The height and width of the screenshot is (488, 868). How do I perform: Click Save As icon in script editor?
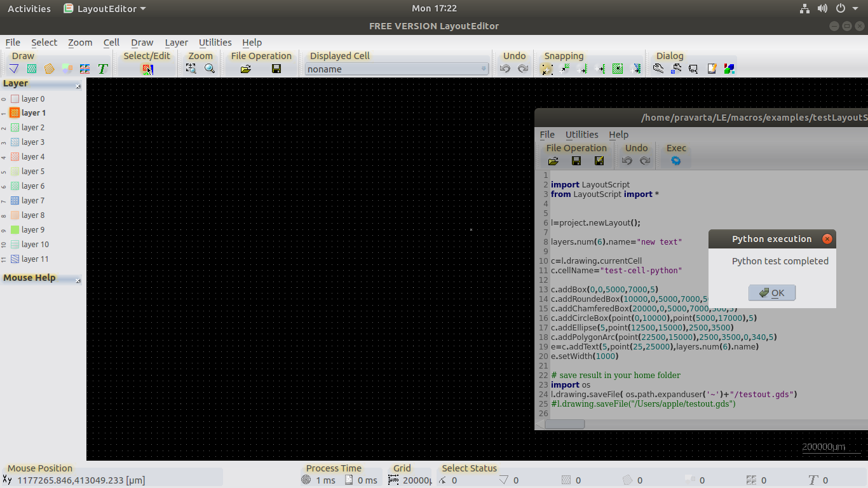point(599,161)
